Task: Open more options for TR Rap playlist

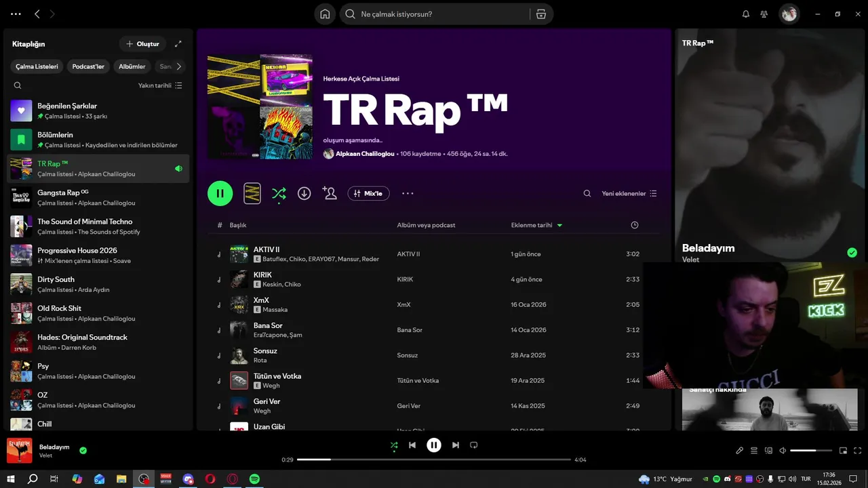Action: coord(408,193)
